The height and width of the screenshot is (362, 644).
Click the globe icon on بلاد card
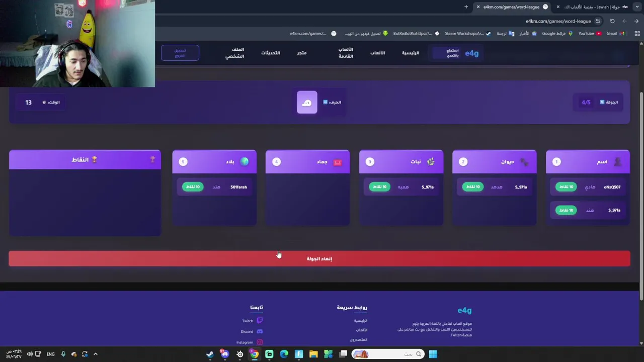[245, 161]
